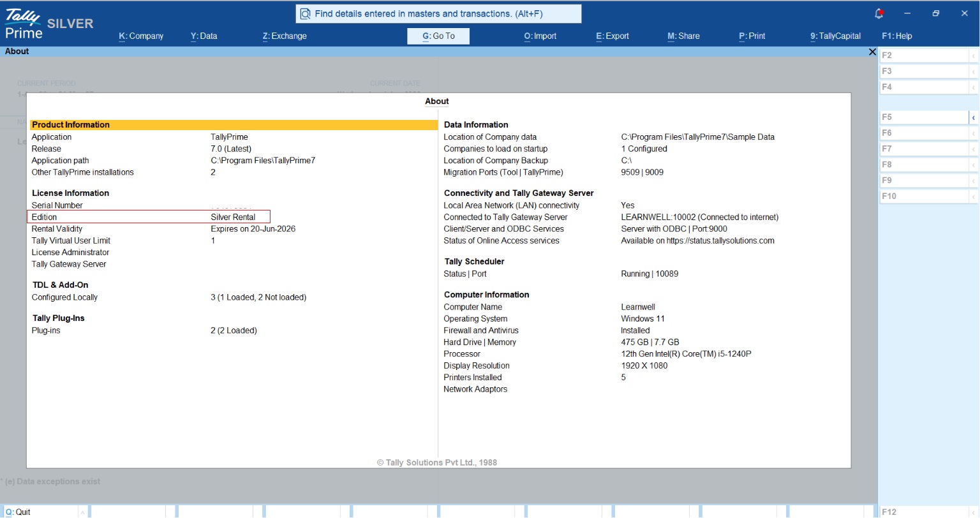Click the 'Local Area Network (LAN) connectivity' label
This screenshot has width=980, height=518.
[512, 205]
